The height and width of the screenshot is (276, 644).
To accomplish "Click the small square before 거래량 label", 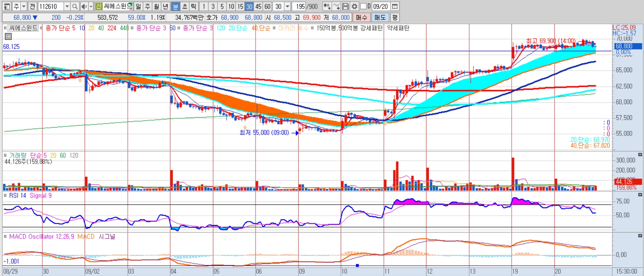I will coord(5,155).
